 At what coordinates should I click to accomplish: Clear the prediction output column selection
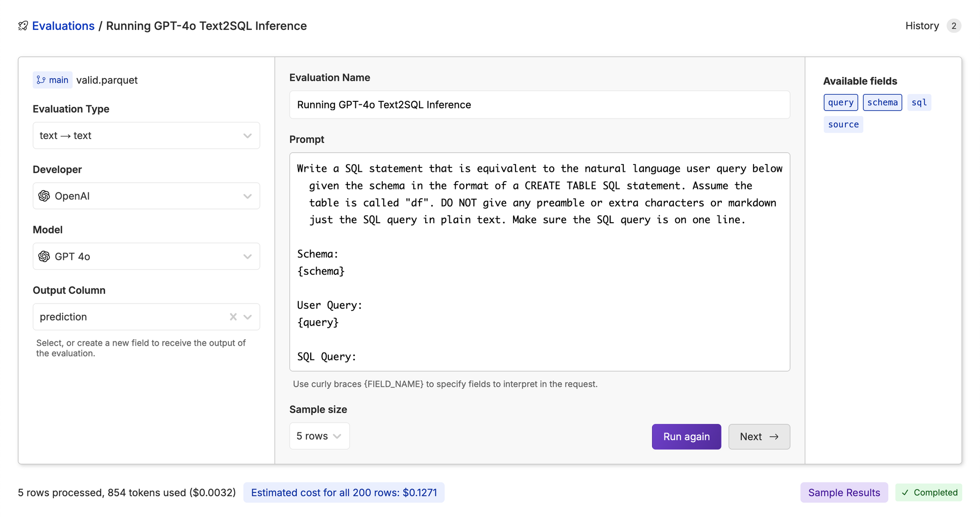point(233,317)
